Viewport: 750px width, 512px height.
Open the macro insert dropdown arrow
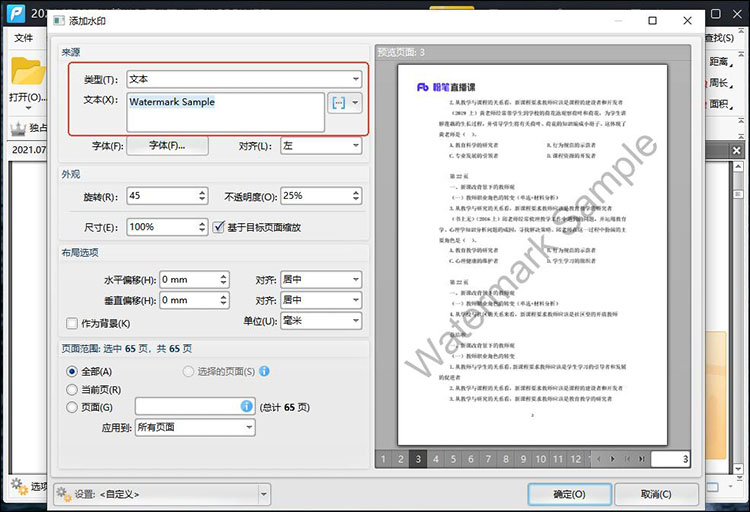click(355, 103)
